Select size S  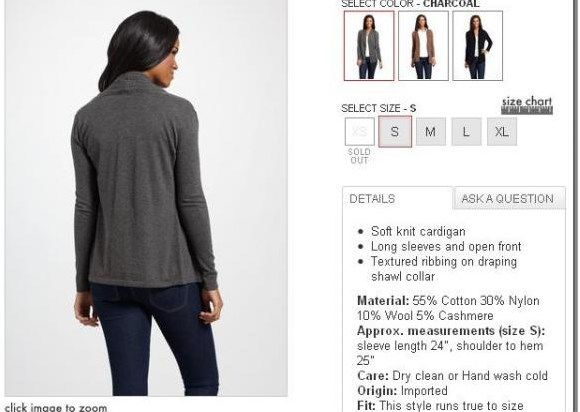[x=395, y=132]
